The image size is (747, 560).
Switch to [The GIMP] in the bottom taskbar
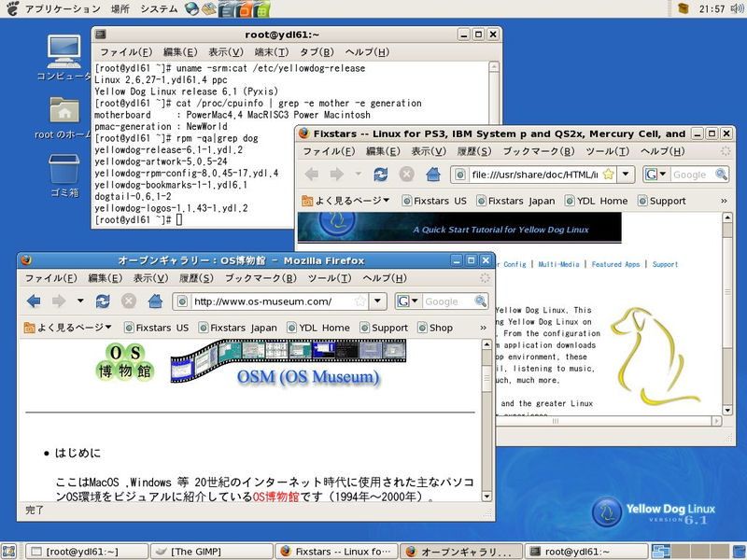[x=212, y=552]
